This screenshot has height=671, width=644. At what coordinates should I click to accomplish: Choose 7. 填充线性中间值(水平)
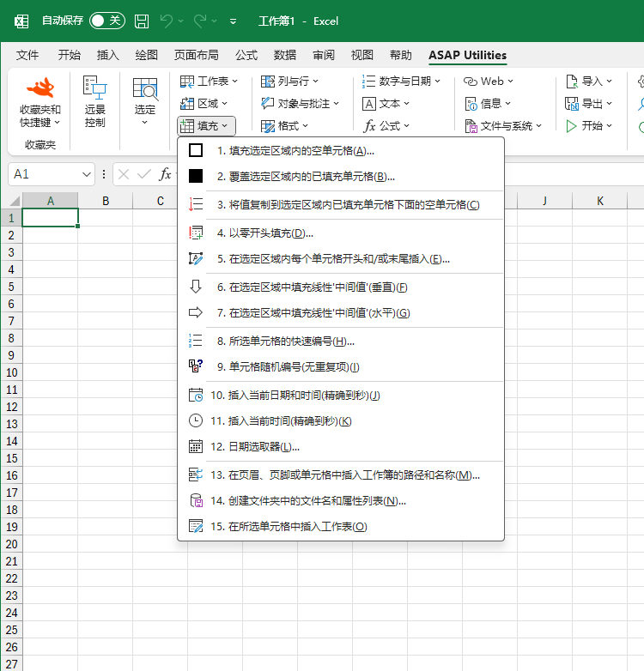pyautogui.click(x=341, y=313)
